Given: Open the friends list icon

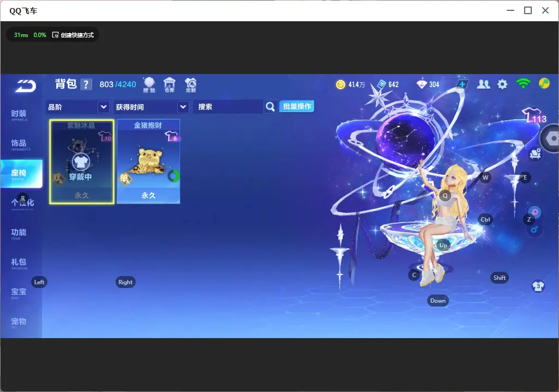Looking at the screenshot, I should (483, 84).
